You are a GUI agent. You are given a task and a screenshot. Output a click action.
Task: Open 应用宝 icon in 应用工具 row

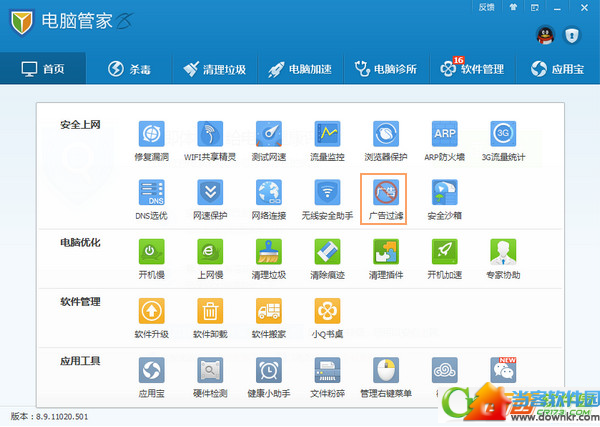click(x=152, y=377)
